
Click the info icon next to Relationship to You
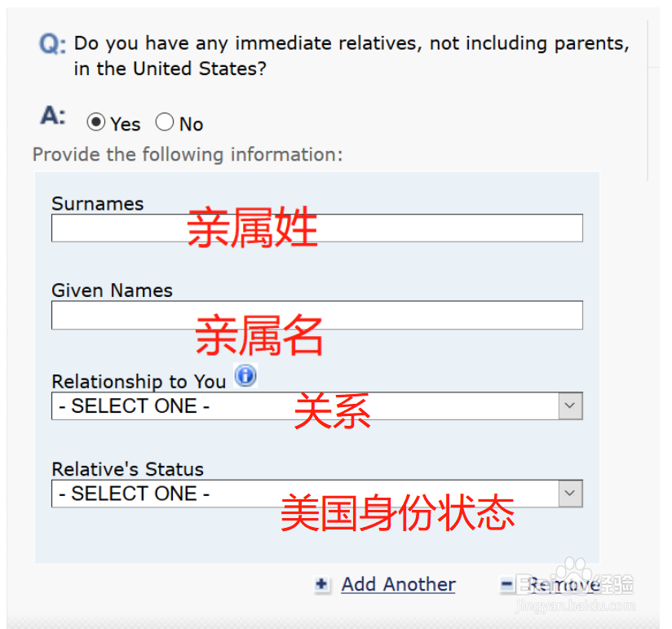tap(245, 376)
